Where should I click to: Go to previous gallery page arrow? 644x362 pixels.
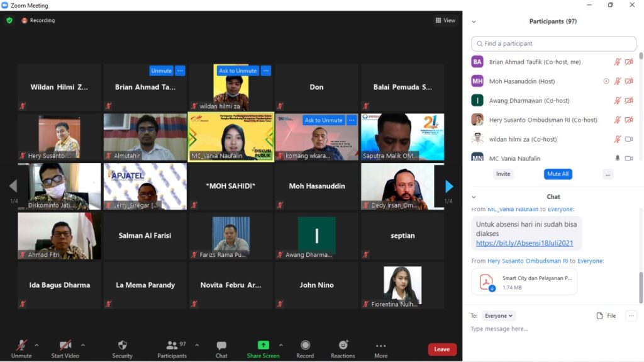tap(13, 186)
